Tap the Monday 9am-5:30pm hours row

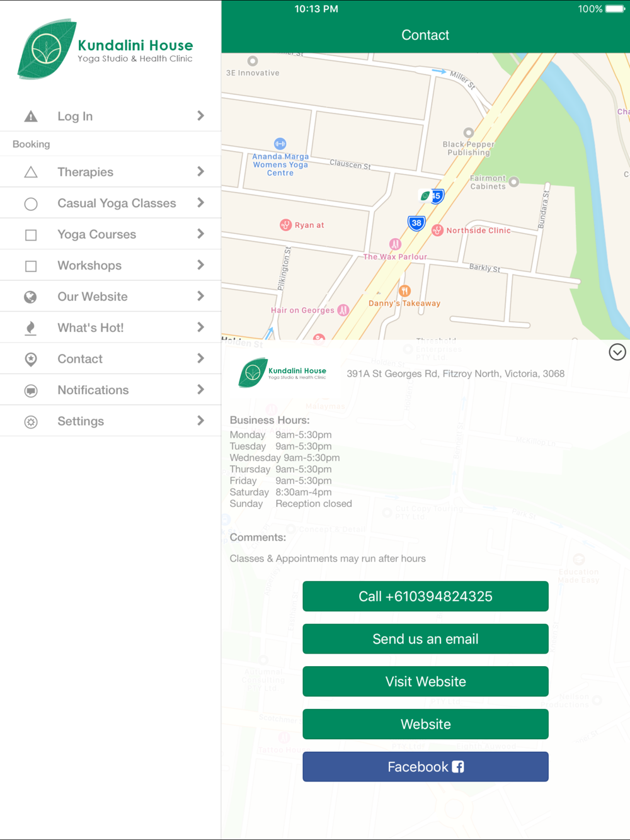[280, 434]
